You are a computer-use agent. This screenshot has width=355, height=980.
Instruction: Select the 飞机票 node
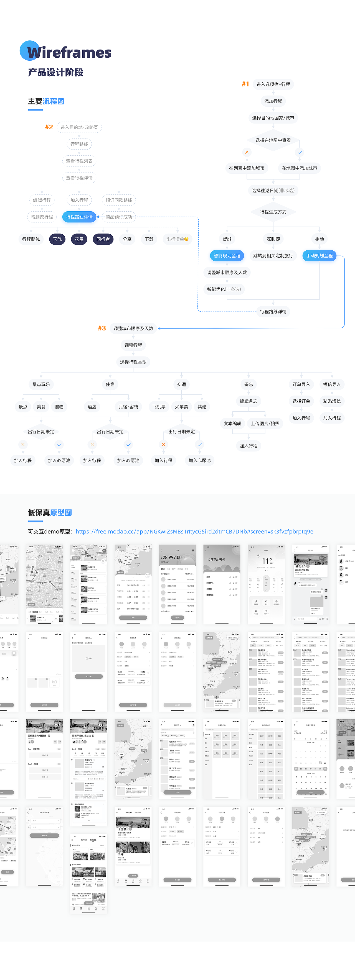[159, 407]
